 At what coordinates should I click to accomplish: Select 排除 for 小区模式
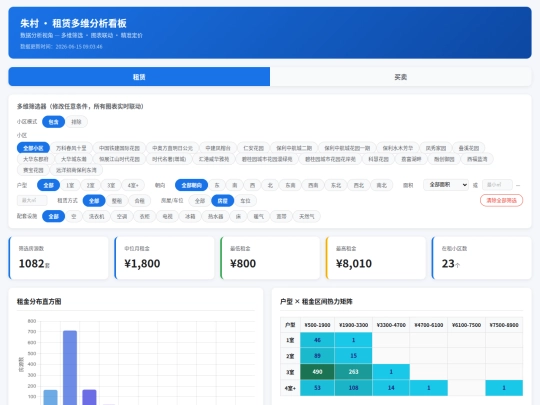click(x=76, y=122)
